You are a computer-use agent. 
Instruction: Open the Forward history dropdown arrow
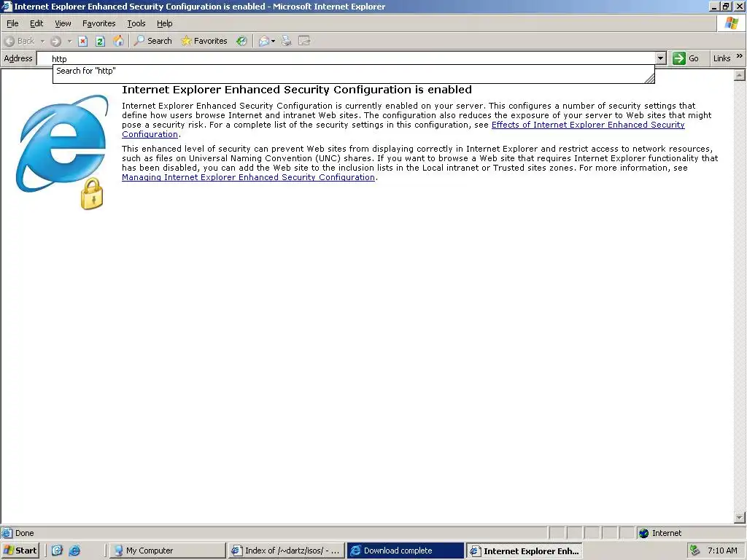69,41
